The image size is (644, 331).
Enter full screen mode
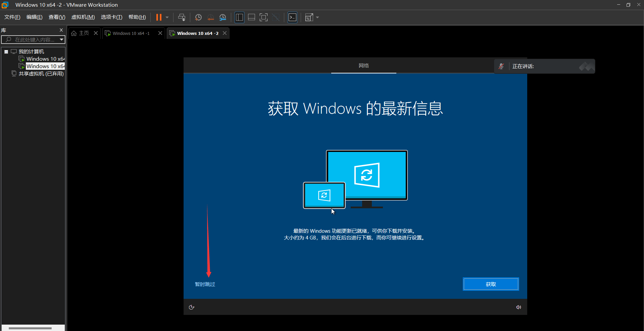point(264,17)
